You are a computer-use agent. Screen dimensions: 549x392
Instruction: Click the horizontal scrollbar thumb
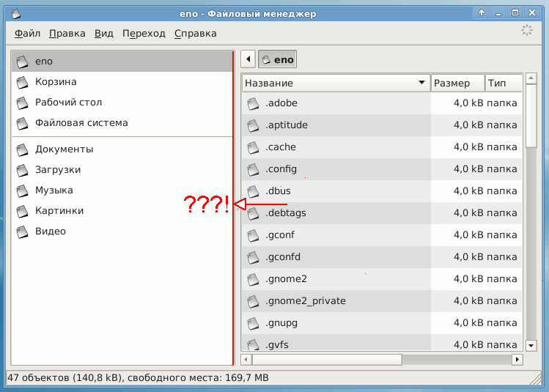pyautogui.click(x=327, y=360)
